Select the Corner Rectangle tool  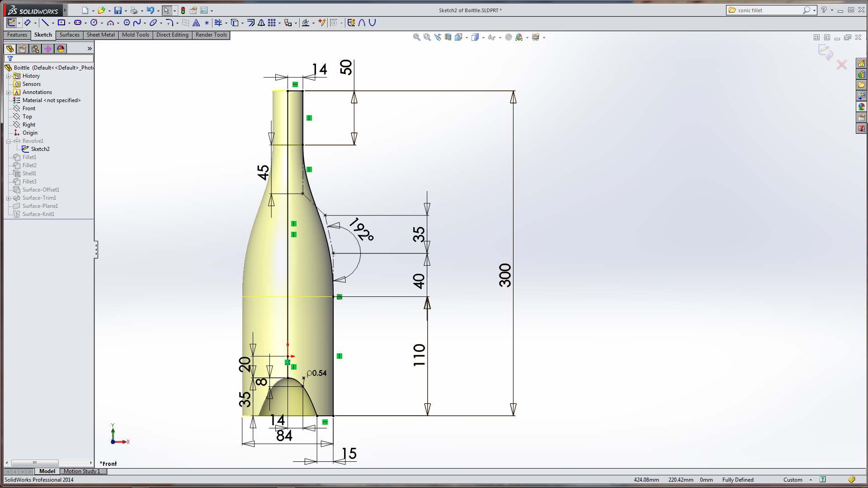61,23
